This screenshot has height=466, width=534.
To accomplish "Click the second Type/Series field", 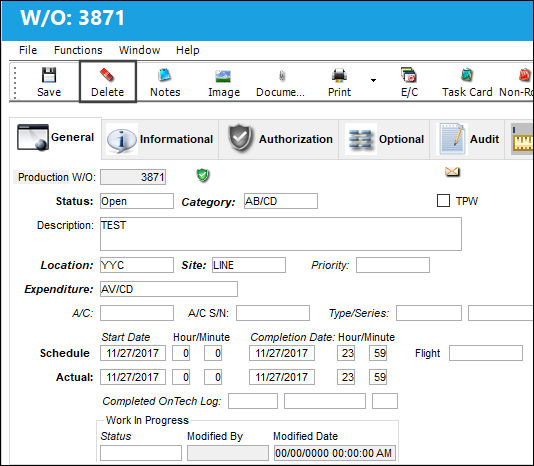I will [501, 313].
